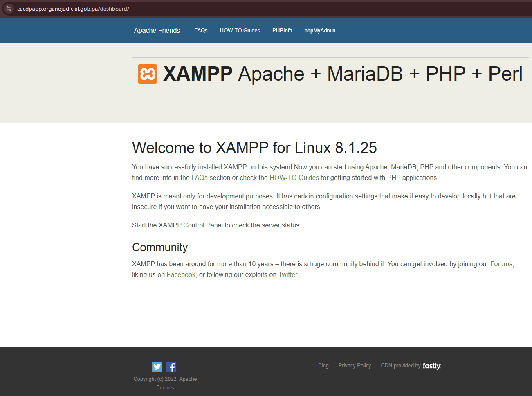Click the 'Welcome to XAMPP for Linux 8.1.25' heading
Viewport: 532px width, 396px height.
tap(254, 148)
